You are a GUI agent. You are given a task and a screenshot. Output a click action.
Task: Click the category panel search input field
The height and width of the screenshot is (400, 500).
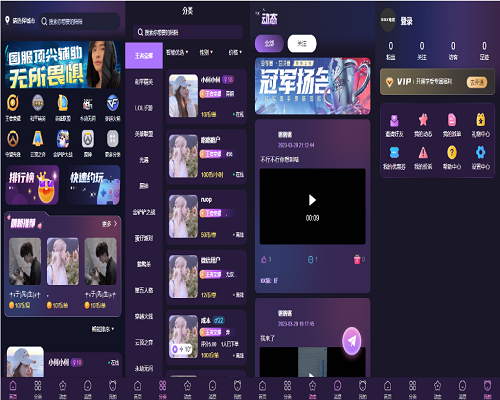point(188,32)
